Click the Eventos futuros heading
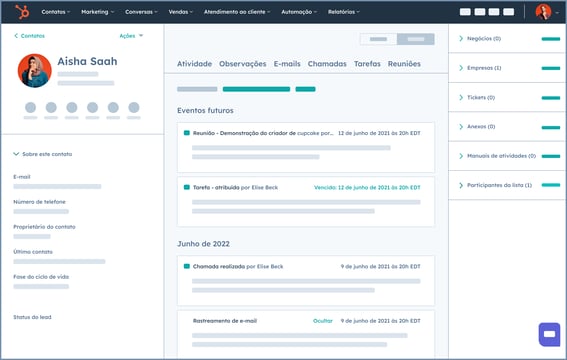Image resolution: width=567 pixels, height=360 pixels. click(205, 111)
